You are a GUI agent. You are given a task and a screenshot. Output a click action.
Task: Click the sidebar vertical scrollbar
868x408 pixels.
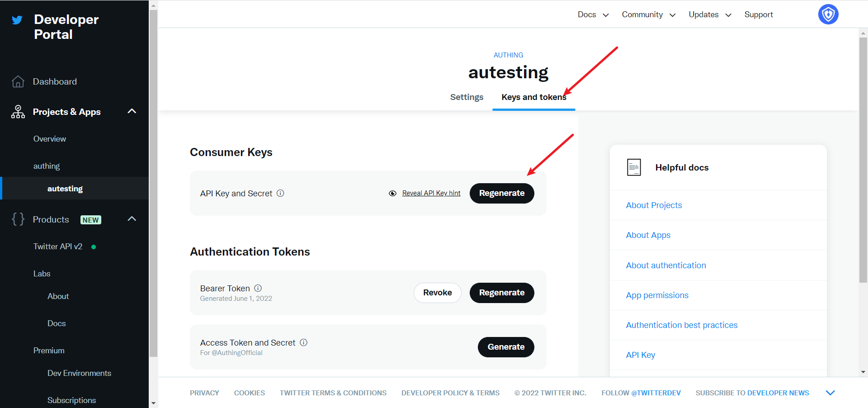click(x=153, y=181)
